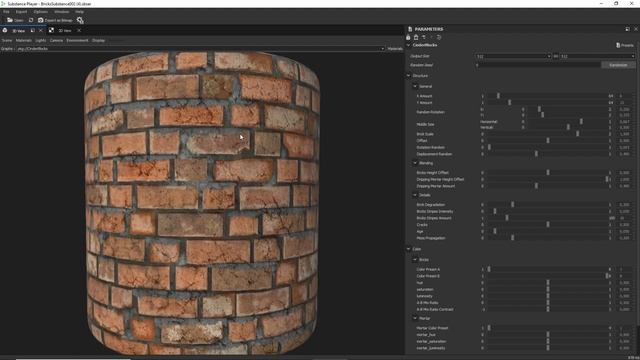Click the Y Amount slider handle
The height and width of the screenshot is (360, 640).
509,102
